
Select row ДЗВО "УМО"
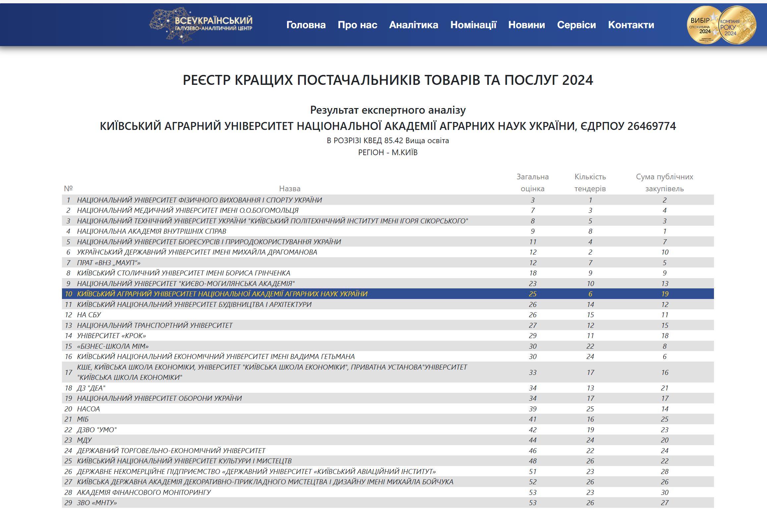pos(388,430)
